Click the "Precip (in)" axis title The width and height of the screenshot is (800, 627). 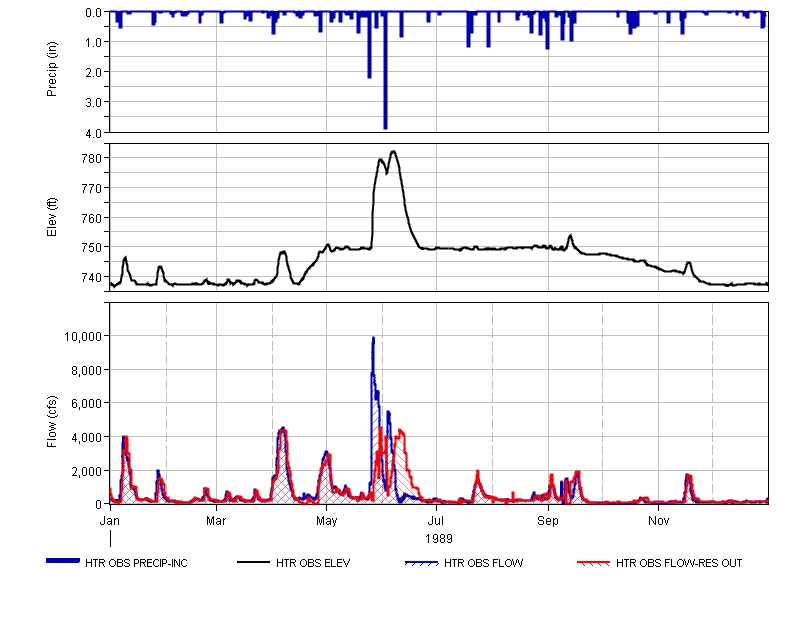pos(52,69)
